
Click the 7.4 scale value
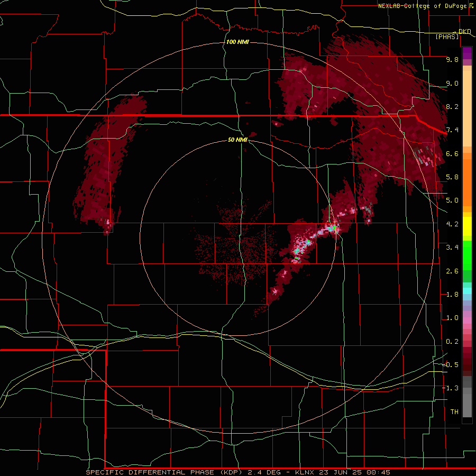(x=452, y=130)
